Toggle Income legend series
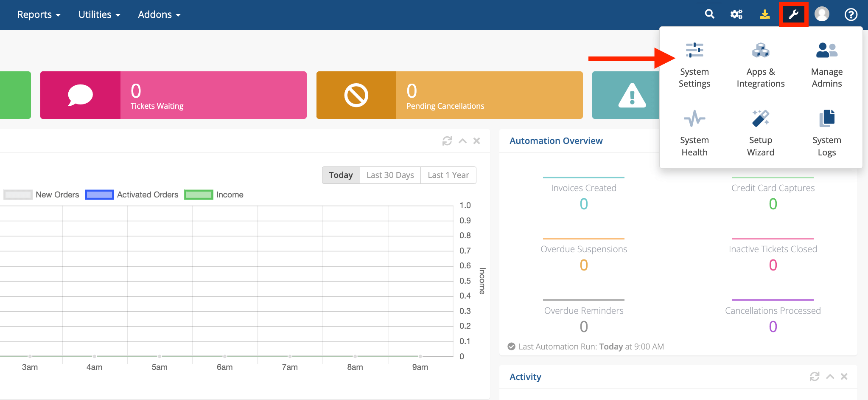This screenshot has width=868, height=400. pyautogui.click(x=214, y=194)
